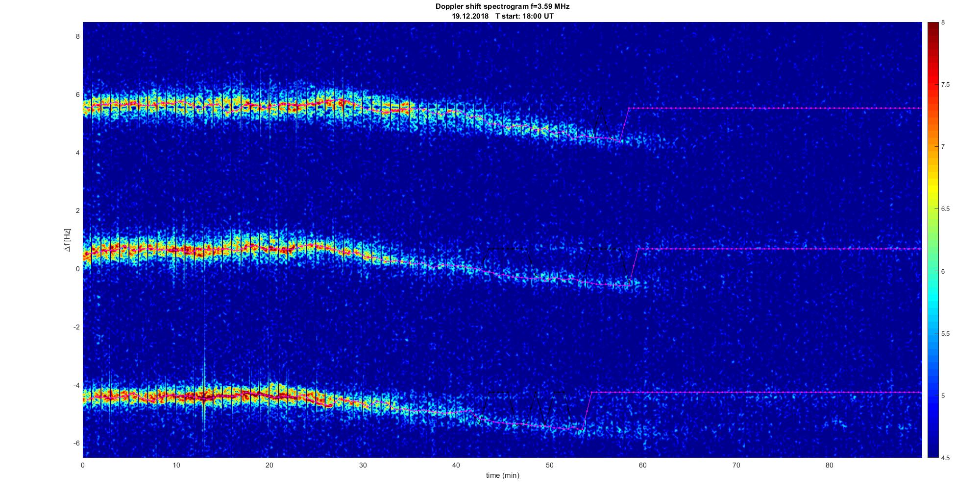Image resolution: width=980 pixels, height=491 pixels.
Task: Click the 'time (min)' x-axis label
Action: click(502, 475)
